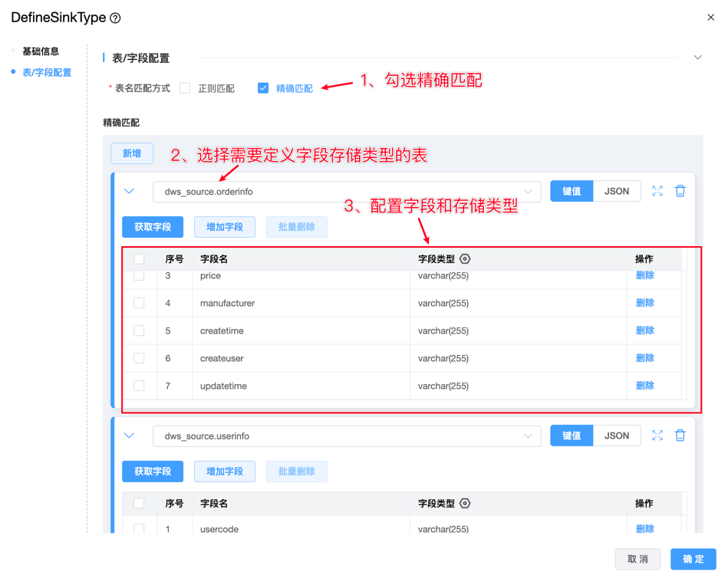
Task: Delete the orderinfo table with trash icon
Action: coord(680,191)
